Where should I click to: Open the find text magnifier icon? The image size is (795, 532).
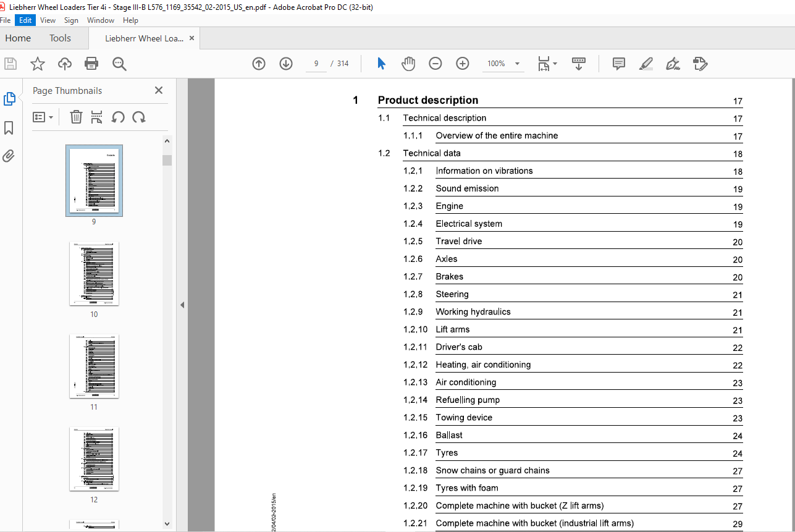[119, 64]
